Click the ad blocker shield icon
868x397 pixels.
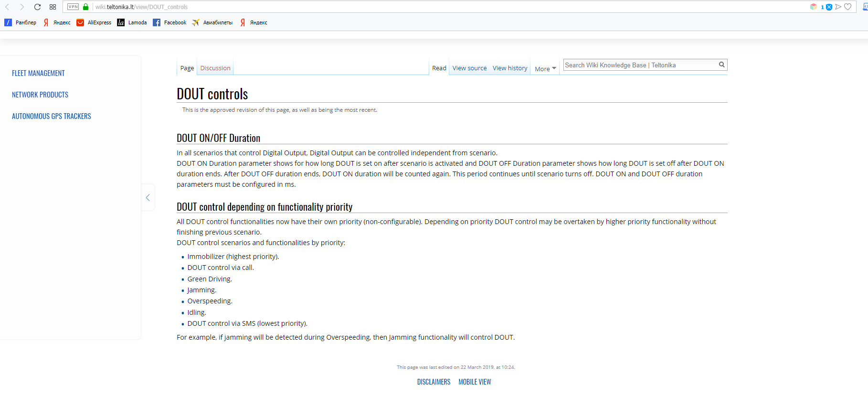829,7
